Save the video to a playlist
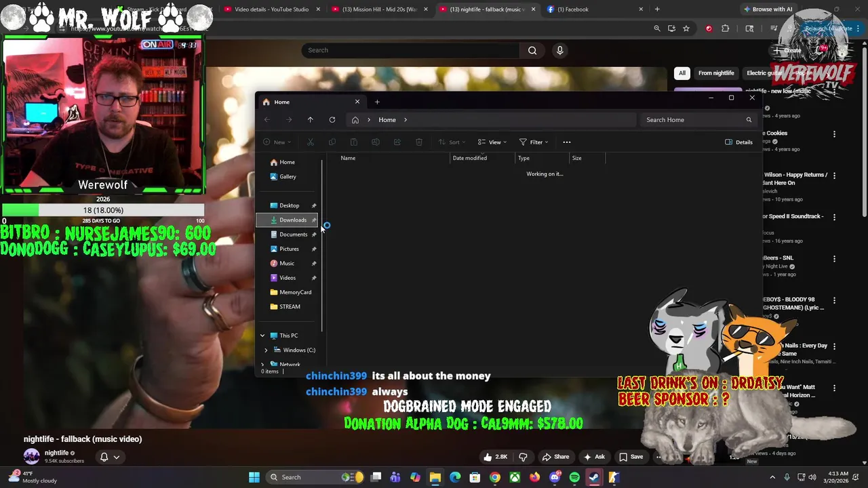The image size is (868, 488). coord(631,457)
